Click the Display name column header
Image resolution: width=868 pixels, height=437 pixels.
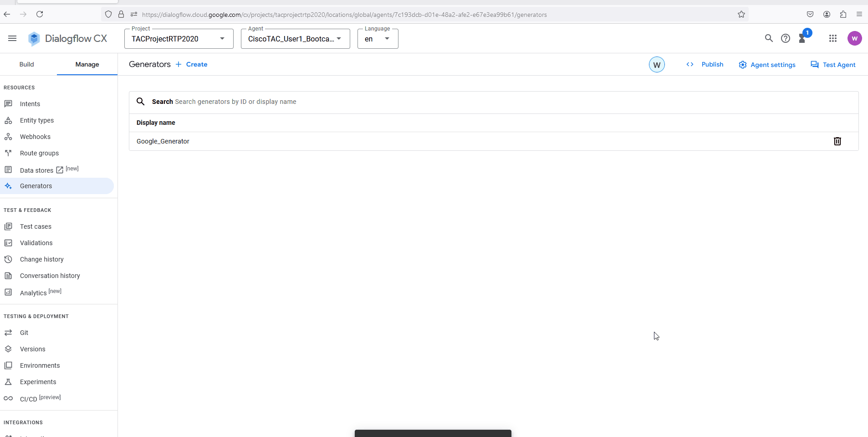(x=156, y=123)
